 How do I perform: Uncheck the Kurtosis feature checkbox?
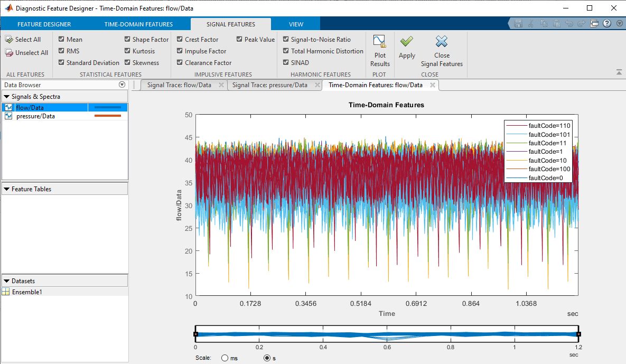(128, 51)
